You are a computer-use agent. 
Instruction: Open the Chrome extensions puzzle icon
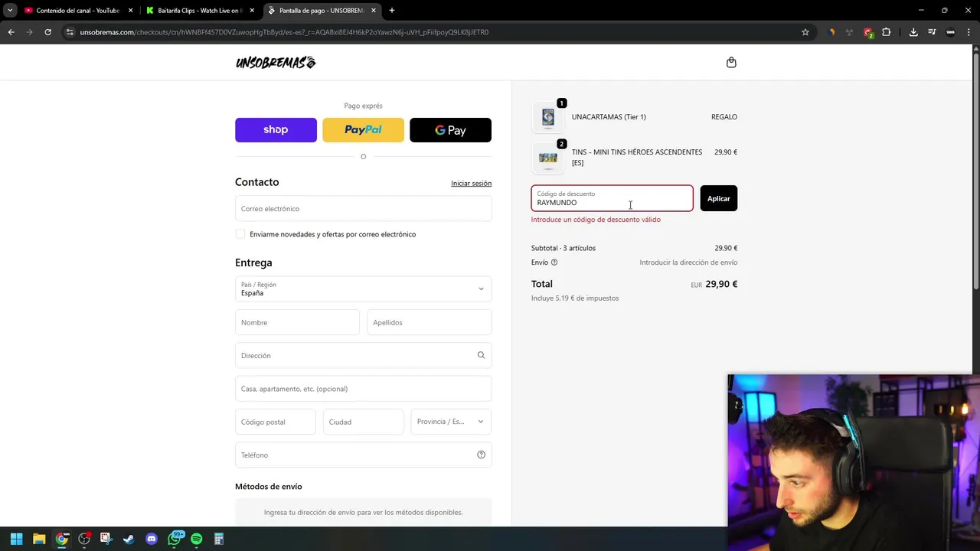[887, 32]
